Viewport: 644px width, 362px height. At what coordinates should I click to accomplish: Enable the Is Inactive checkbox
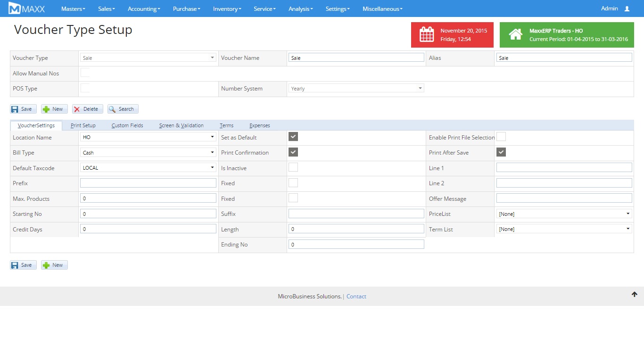[293, 167]
